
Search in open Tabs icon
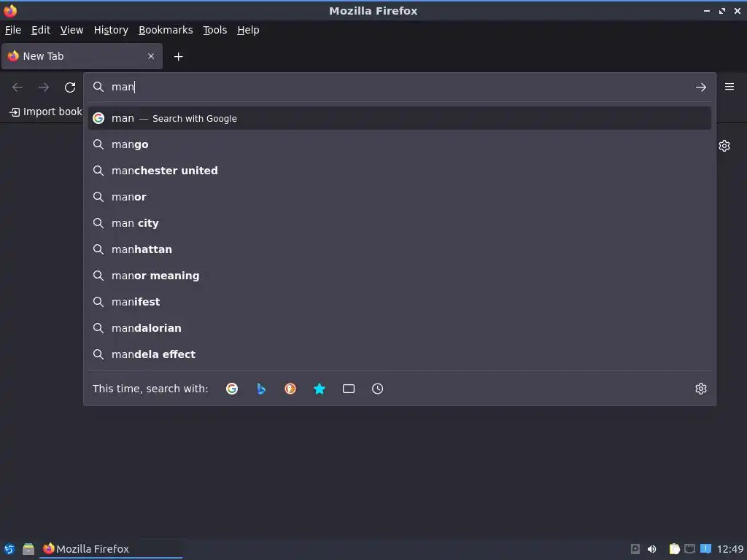pos(348,389)
